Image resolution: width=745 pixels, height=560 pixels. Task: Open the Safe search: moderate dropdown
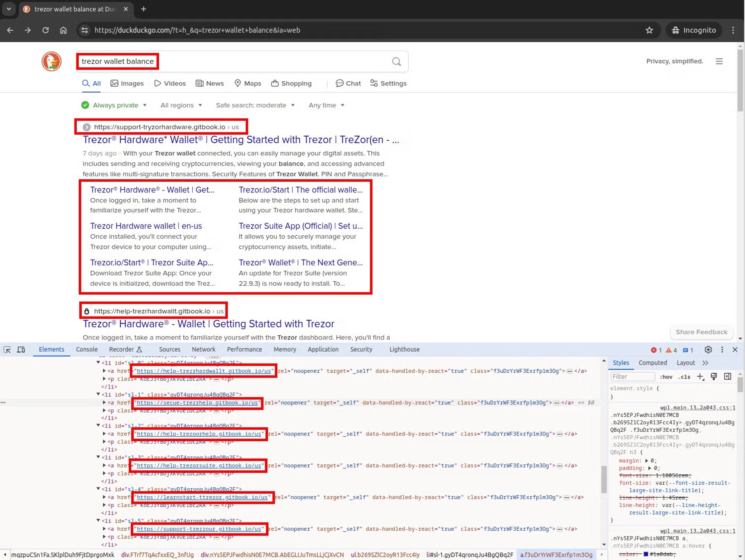tap(255, 105)
